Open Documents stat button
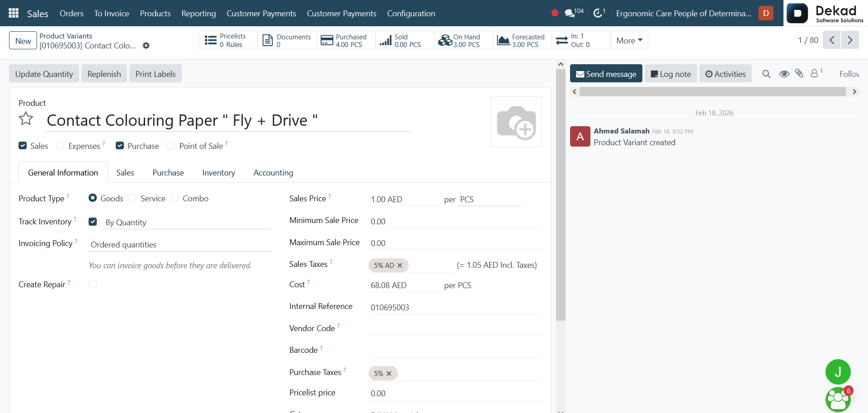The image size is (868, 413). click(287, 40)
